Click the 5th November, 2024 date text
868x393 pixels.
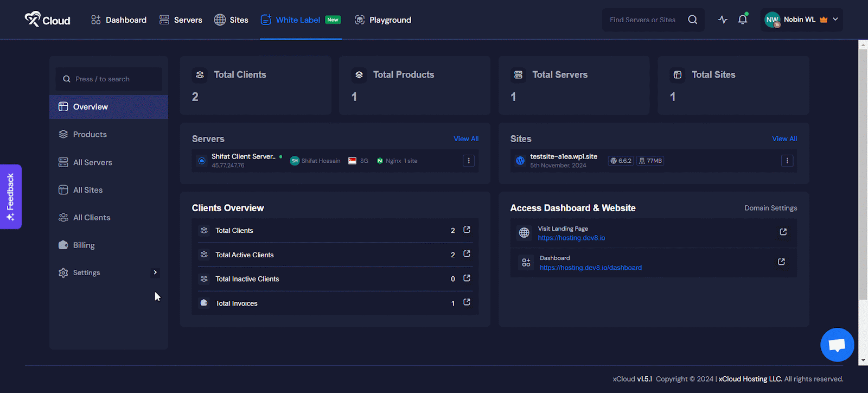point(558,166)
